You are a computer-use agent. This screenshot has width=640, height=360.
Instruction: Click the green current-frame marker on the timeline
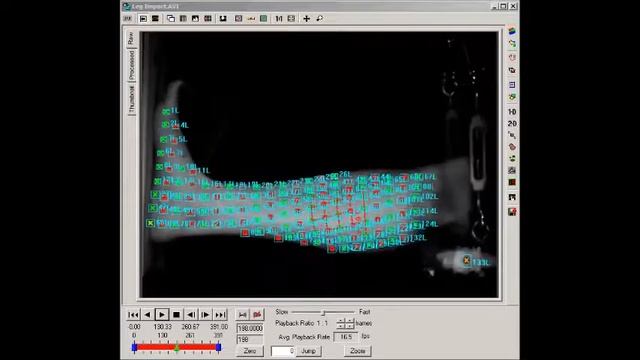point(177,347)
